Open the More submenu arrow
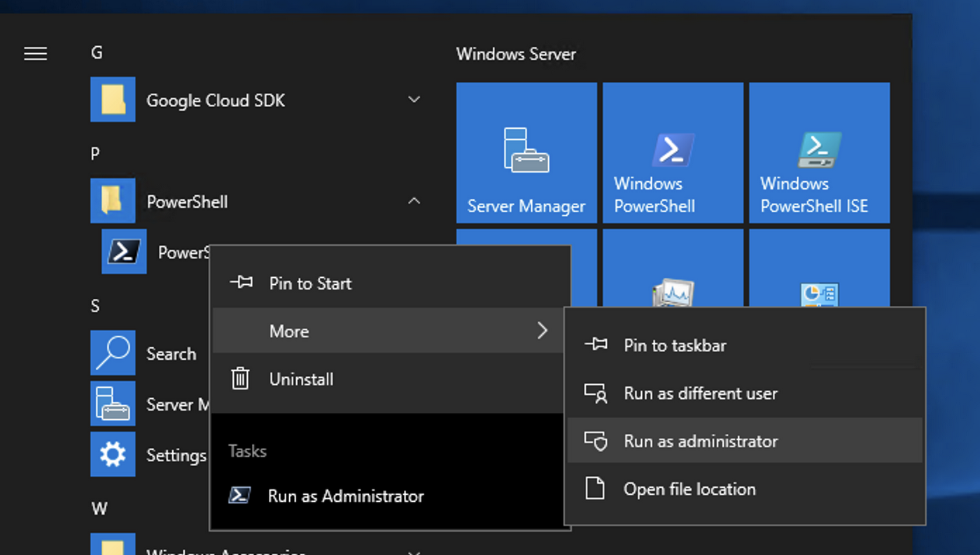This screenshot has height=555, width=980. (x=542, y=330)
